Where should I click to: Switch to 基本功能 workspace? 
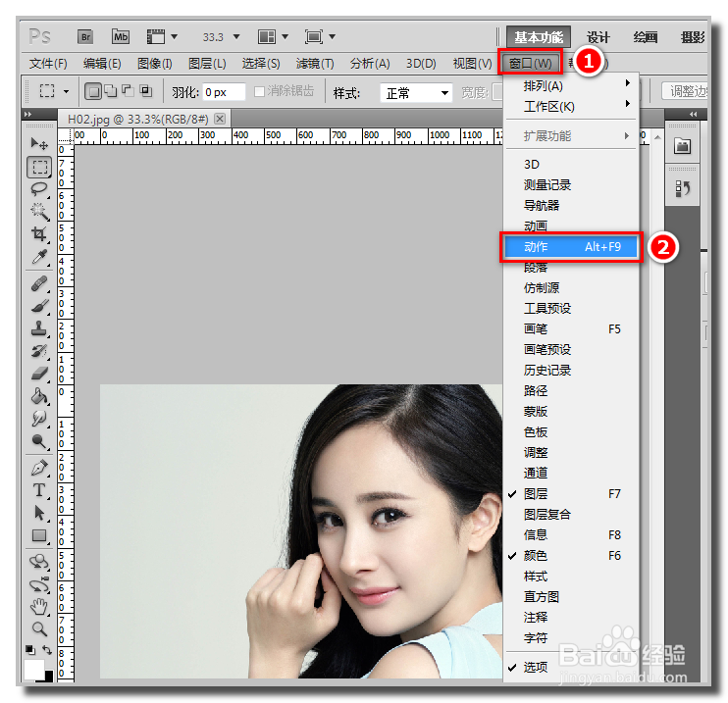[x=538, y=37]
